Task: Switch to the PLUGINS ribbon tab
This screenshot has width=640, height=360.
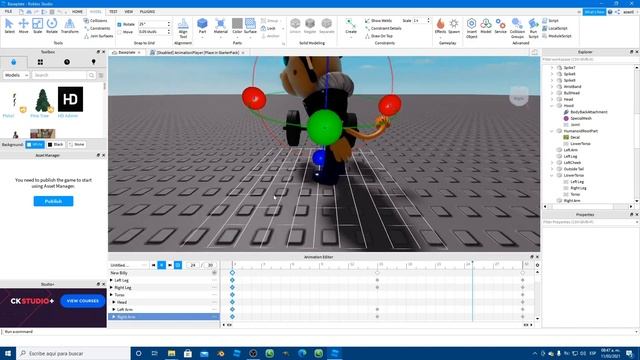Action: click(147, 12)
